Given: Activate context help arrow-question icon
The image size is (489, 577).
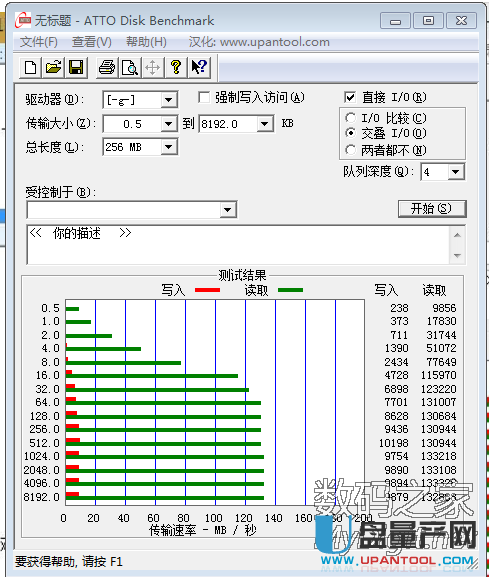Looking at the screenshot, I should (199, 68).
